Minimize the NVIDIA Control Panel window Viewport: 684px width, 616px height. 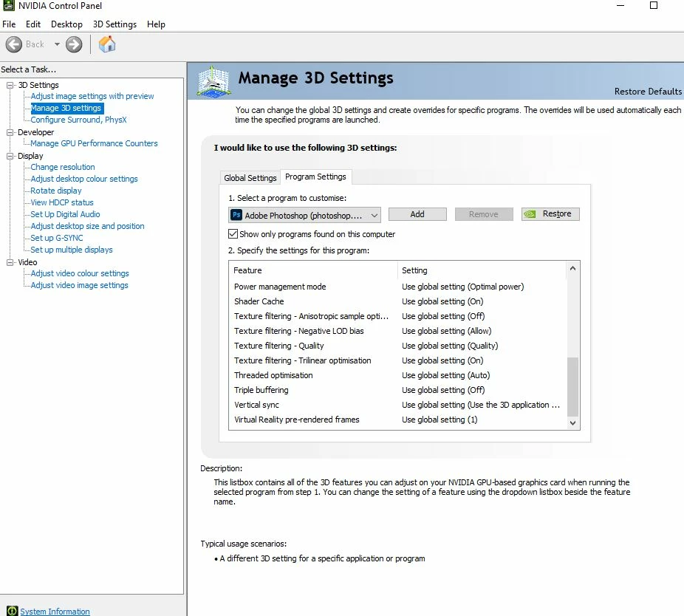tap(620, 6)
